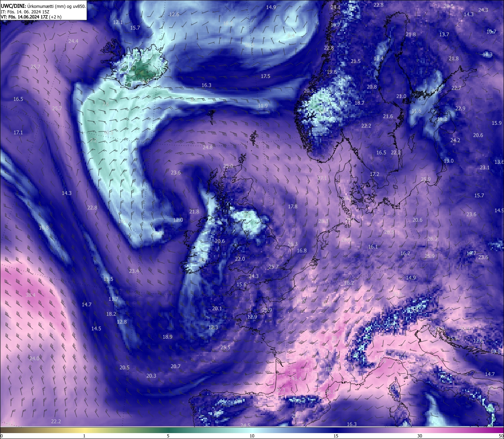Click the 21.5 value over Norway
This screenshot has height=439, width=504.
click(356, 61)
